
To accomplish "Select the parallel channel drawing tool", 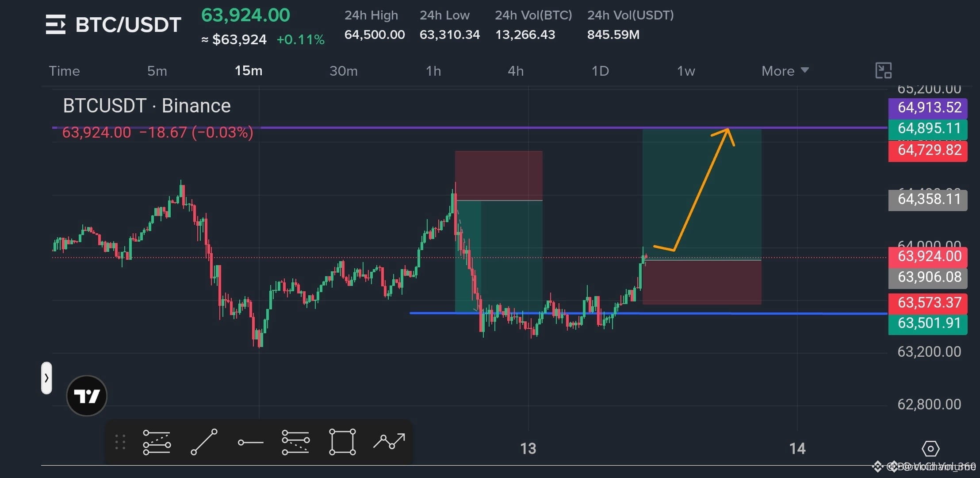I will click(157, 442).
